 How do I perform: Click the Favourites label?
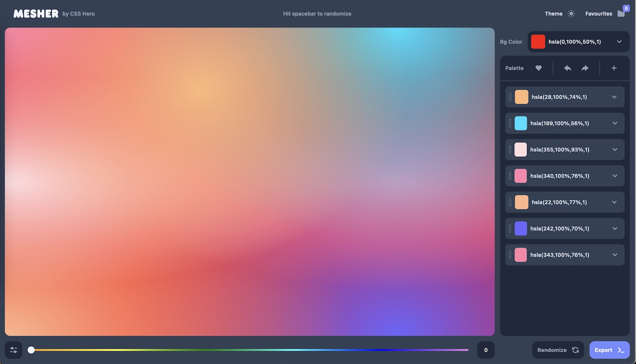599,14
